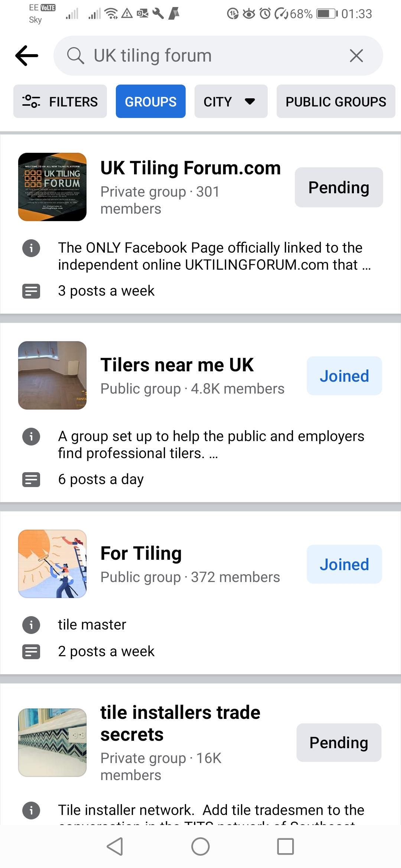Clear the search field with the X icon
This screenshot has height=868, width=401.
click(356, 56)
